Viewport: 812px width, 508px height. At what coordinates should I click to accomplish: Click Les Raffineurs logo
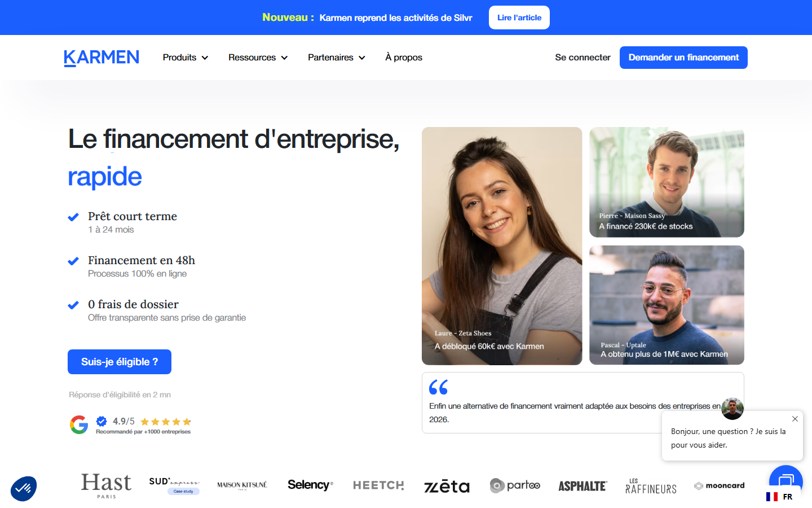[x=651, y=487]
